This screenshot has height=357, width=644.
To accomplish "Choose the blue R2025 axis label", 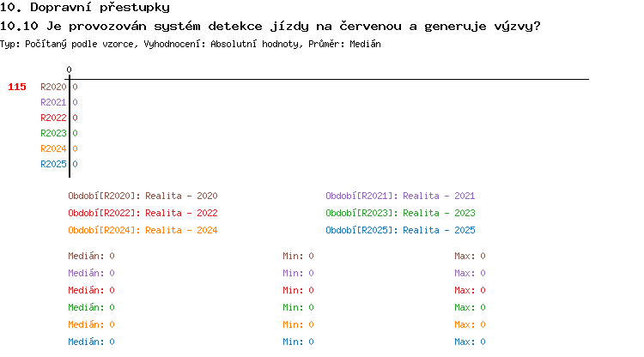I will point(53,164).
